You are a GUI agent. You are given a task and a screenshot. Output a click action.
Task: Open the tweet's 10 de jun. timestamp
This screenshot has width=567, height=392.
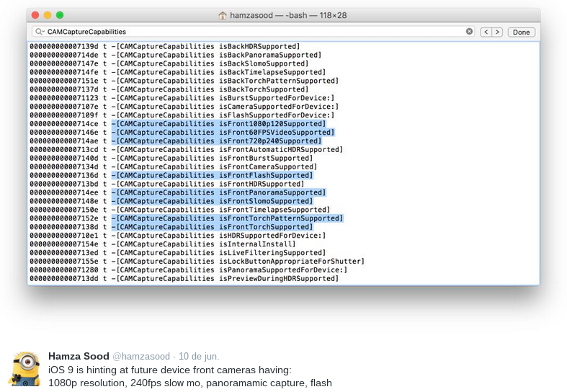(x=199, y=356)
